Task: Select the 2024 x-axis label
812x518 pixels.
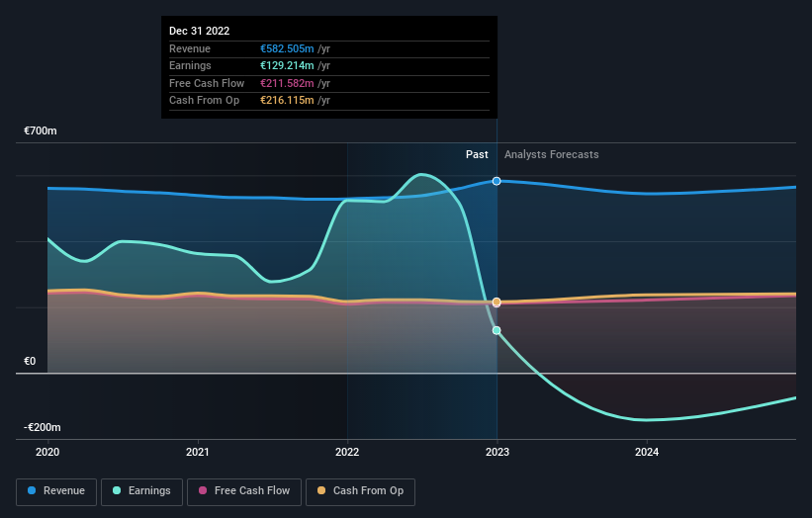Action: coord(647,452)
